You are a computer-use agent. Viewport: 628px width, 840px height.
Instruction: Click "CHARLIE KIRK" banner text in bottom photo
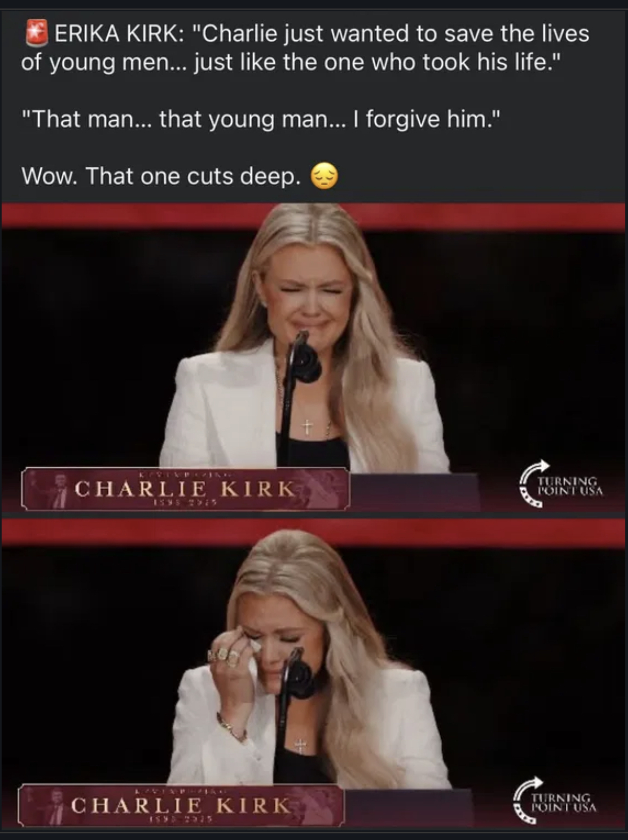[181, 805]
